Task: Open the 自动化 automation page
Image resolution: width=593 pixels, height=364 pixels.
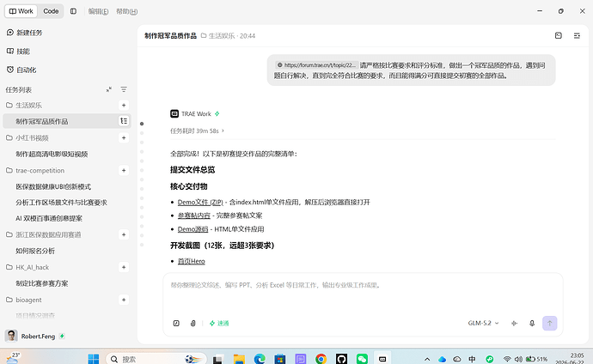Action: tap(21, 70)
